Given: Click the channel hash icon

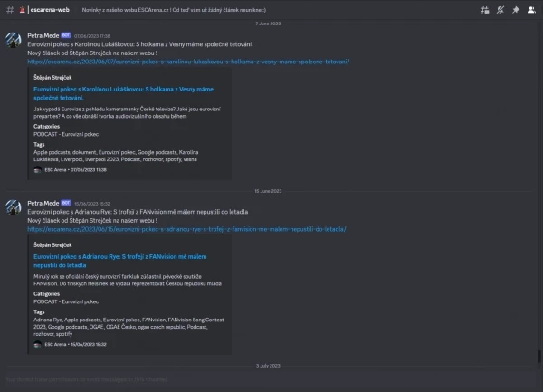Looking at the screenshot, I should click(10, 10).
